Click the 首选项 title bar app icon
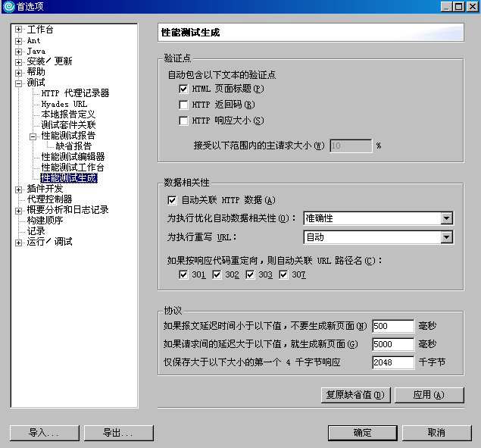Image resolution: width=481 pixels, height=448 pixels. pyautogui.click(x=8, y=7)
